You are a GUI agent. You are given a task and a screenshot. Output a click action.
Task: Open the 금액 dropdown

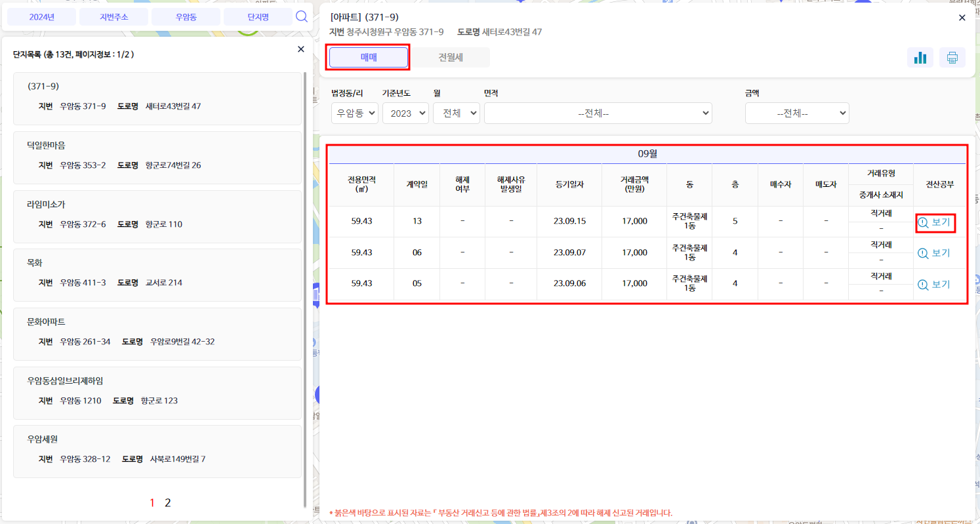click(796, 113)
